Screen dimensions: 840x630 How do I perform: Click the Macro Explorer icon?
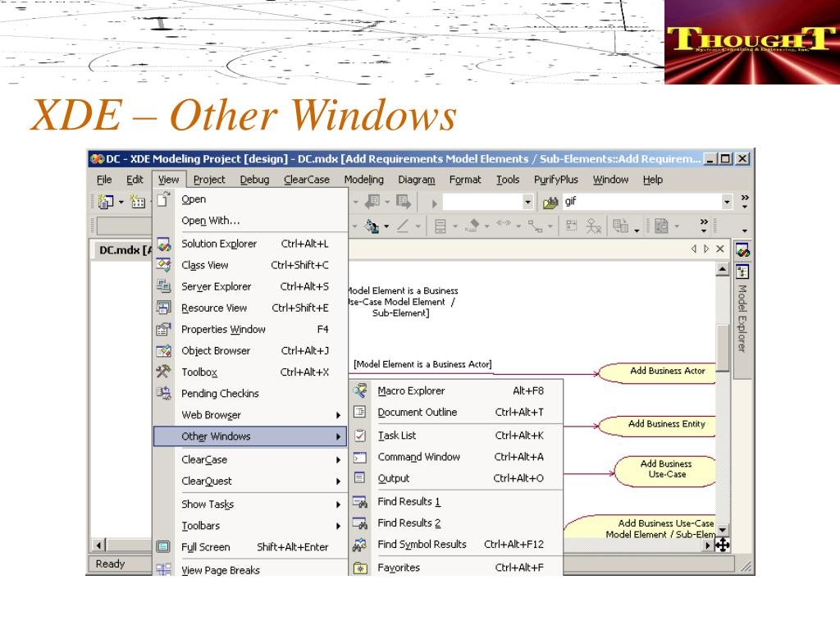point(360,390)
